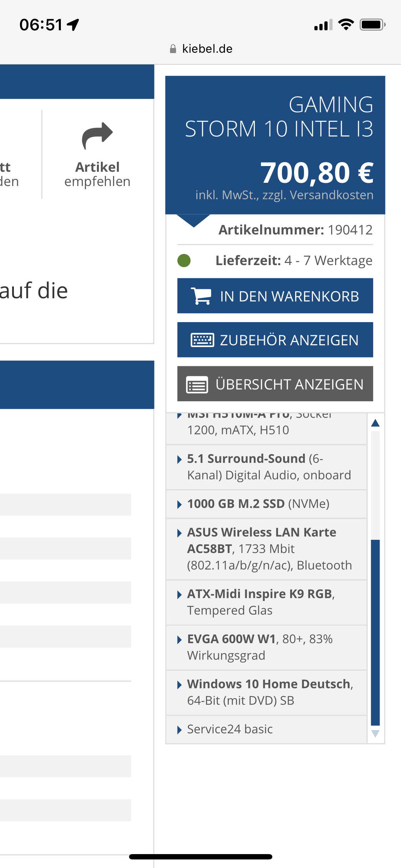The height and width of the screenshot is (868, 401).
Task: Click the list icon on the Übersicht button
Action: [x=197, y=385]
